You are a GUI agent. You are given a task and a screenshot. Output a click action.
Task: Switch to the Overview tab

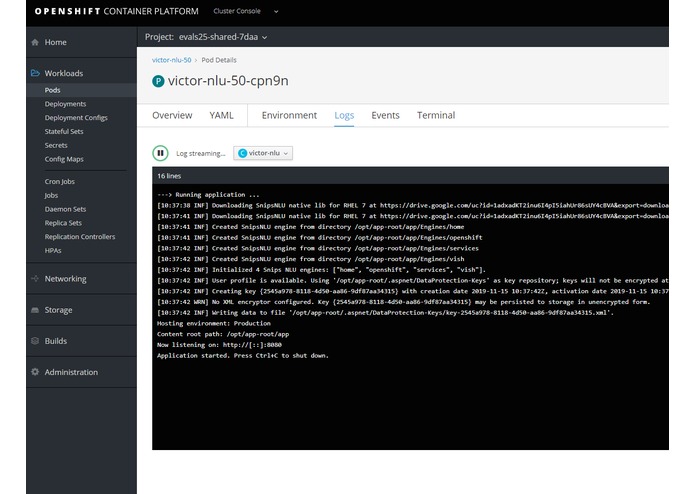click(x=172, y=115)
